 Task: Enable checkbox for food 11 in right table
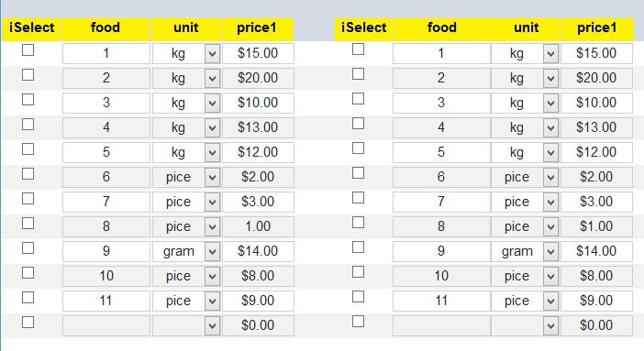tap(358, 297)
